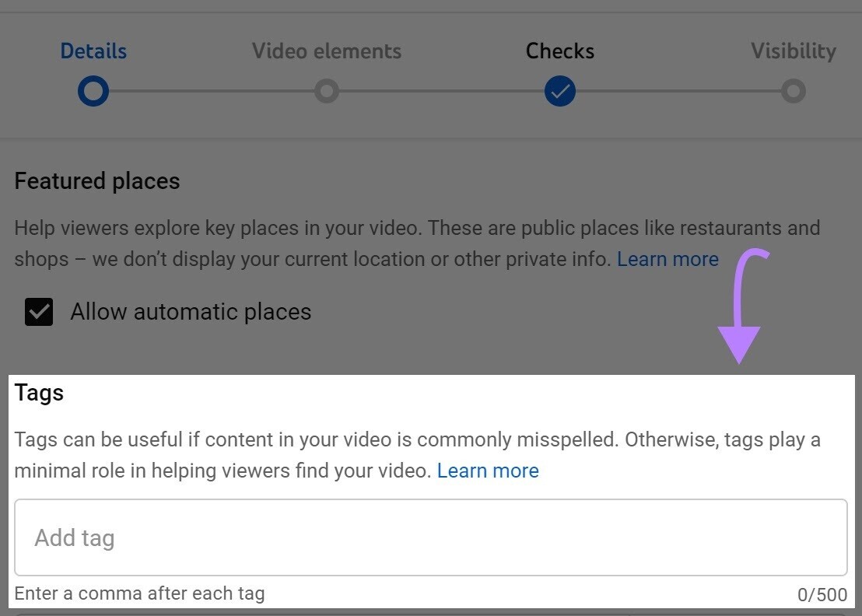Click the Checks checkmark step icon
The height and width of the screenshot is (616, 862).
pyautogui.click(x=559, y=91)
